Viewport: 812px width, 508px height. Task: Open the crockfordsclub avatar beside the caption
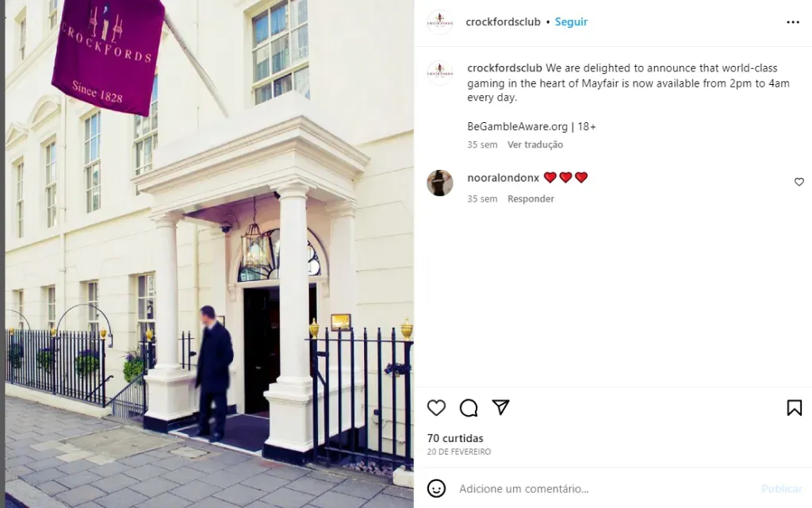[439, 72]
